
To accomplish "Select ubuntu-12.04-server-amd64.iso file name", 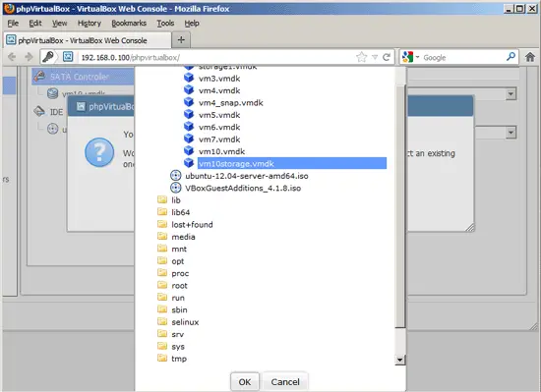I will [247, 176].
